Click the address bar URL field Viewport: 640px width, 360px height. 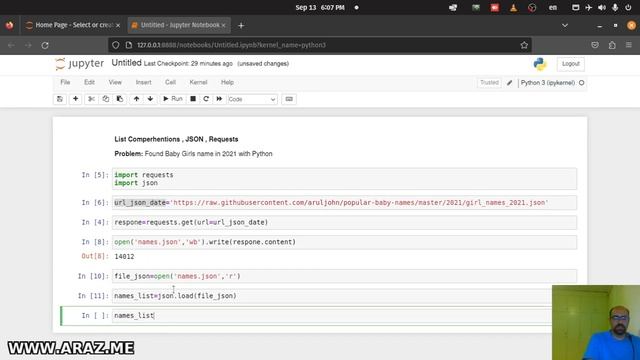point(320,45)
